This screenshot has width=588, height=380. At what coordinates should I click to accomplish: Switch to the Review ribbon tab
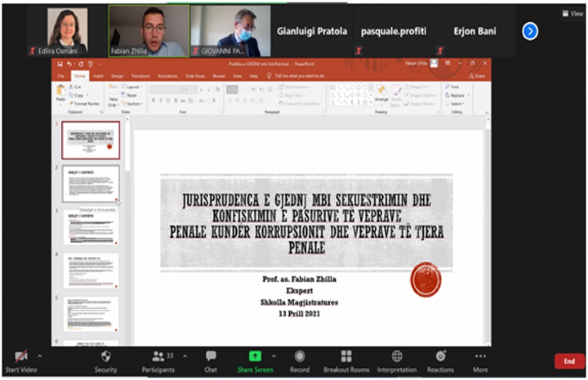(219, 76)
